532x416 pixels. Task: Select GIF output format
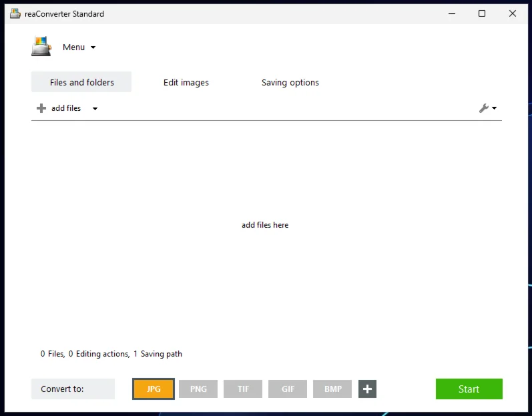point(288,389)
